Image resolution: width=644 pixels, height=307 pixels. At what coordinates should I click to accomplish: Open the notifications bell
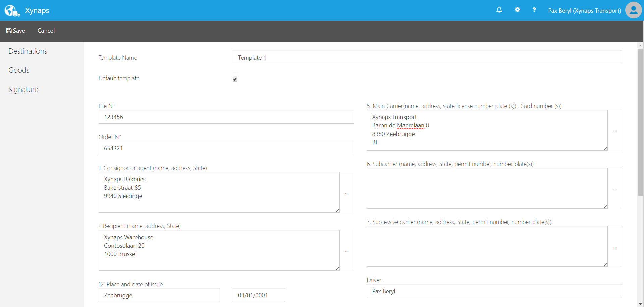pyautogui.click(x=499, y=10)
